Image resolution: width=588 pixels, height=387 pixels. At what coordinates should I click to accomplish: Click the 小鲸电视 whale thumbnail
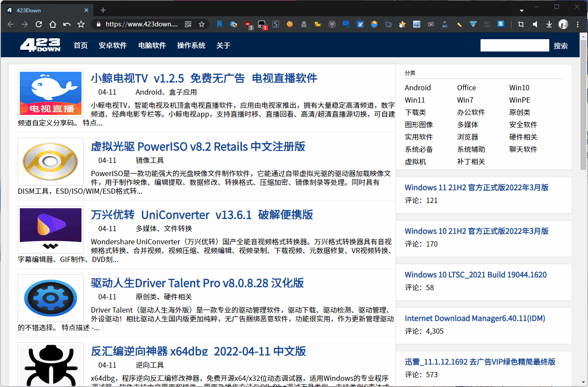pyautogui.click(x=51, y=93)
